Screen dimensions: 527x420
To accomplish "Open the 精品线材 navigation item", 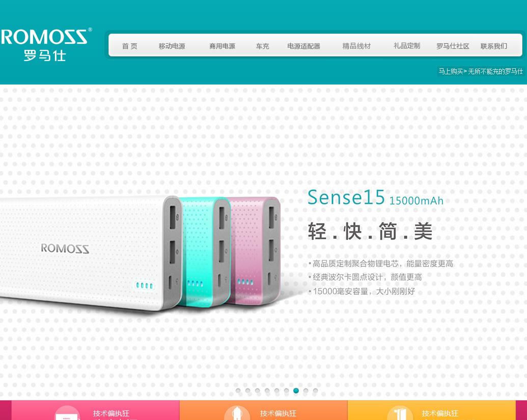I will click(x=356, y=46).
